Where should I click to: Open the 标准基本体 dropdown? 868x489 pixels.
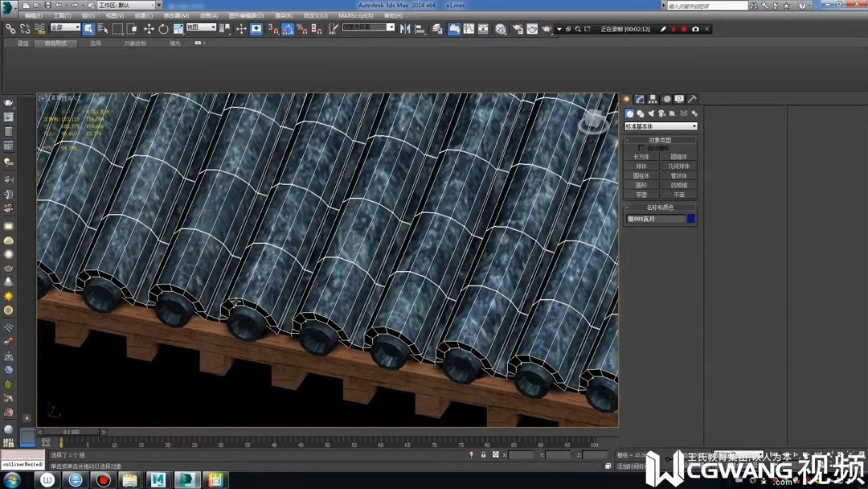pos(661,126)
